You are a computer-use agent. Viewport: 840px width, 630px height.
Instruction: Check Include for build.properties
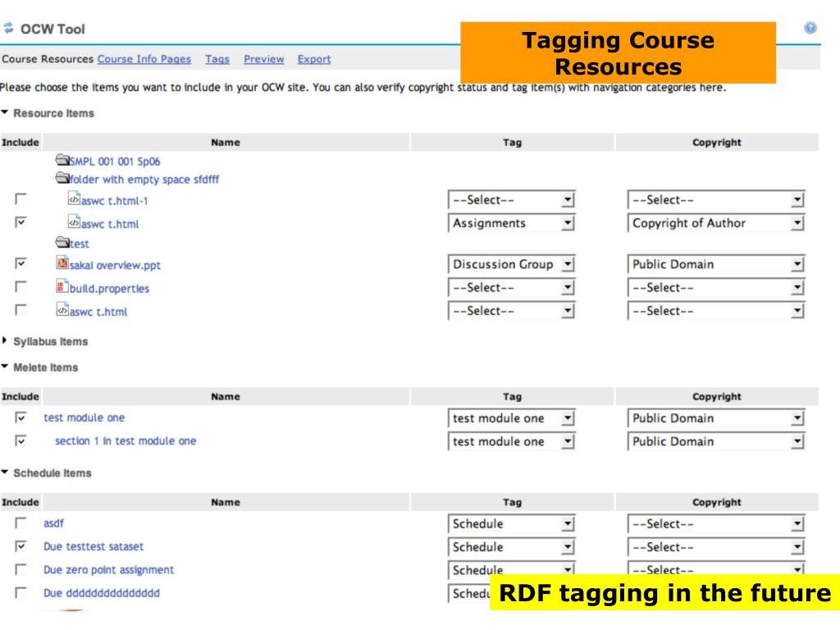[x=21, y=287]
